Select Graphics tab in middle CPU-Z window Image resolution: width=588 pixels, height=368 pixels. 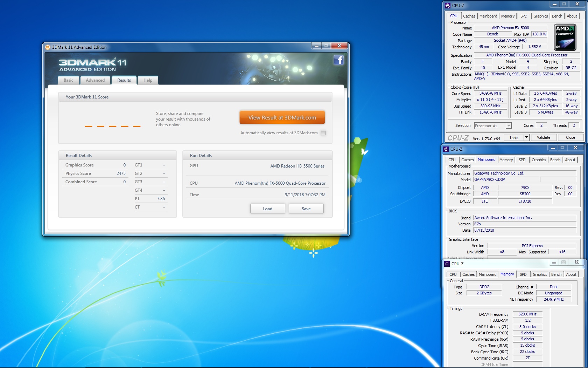[539, 160]
